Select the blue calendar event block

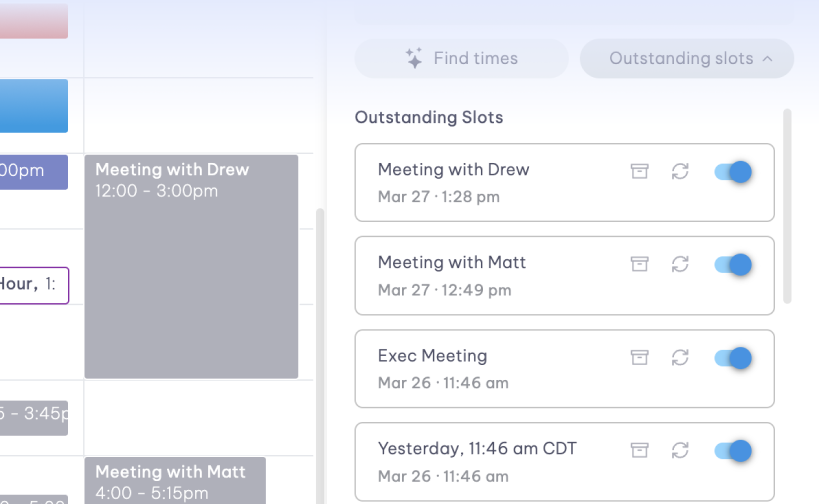34,106
